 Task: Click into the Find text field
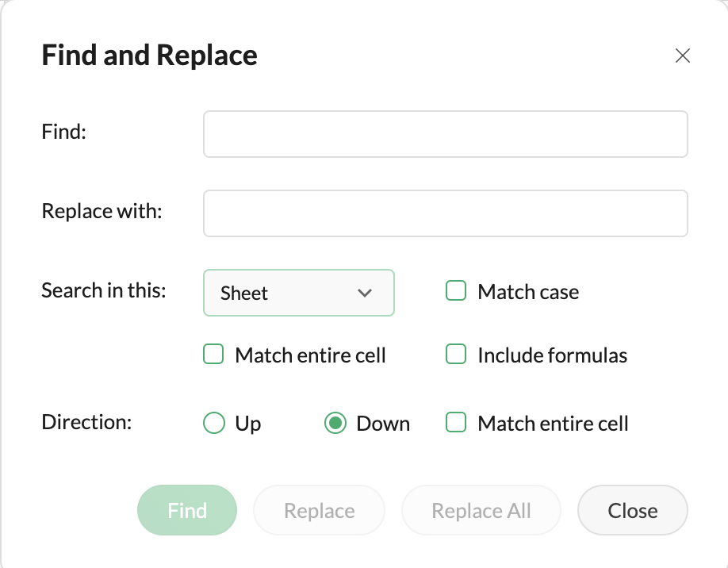point(445,134)
